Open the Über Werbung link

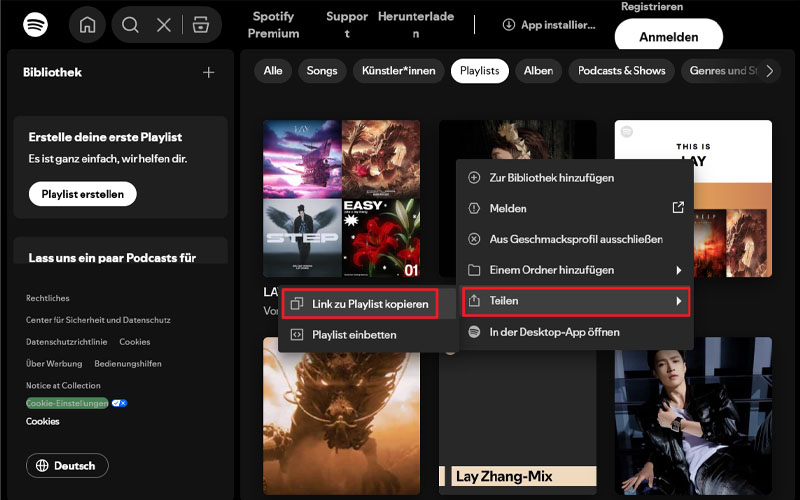pos(54,364)
